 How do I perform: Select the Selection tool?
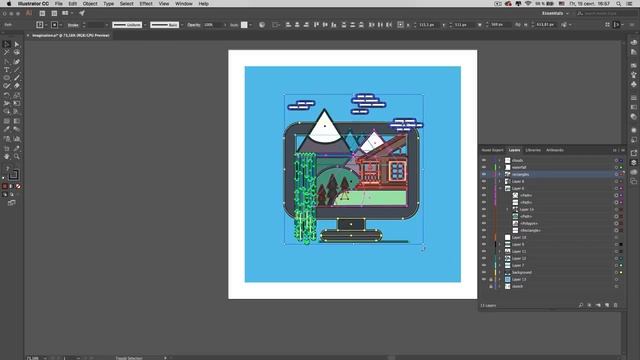(7, 44)
